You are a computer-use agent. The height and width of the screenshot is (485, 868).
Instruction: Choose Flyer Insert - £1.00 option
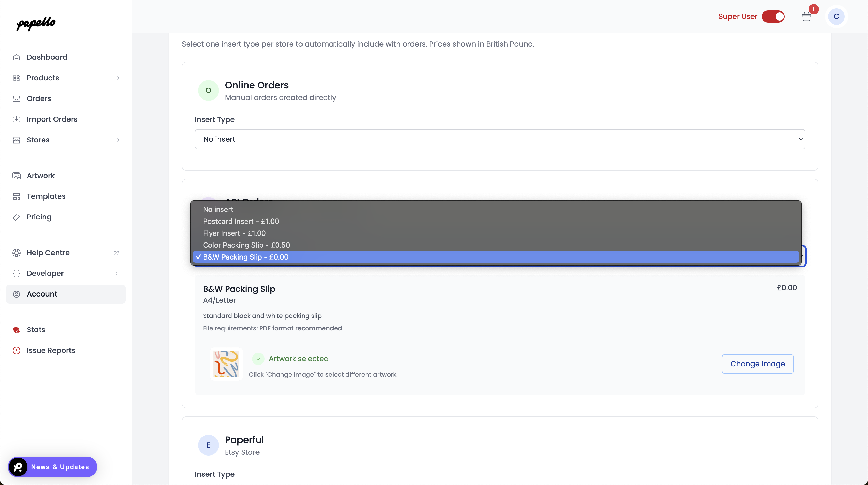click(x=496, y=233)
